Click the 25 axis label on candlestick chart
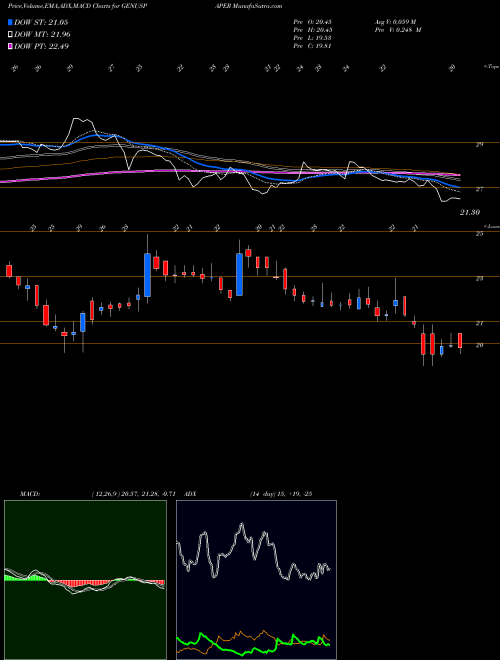Viewport: 500px width, 660px height. click(x=479, y=234)
